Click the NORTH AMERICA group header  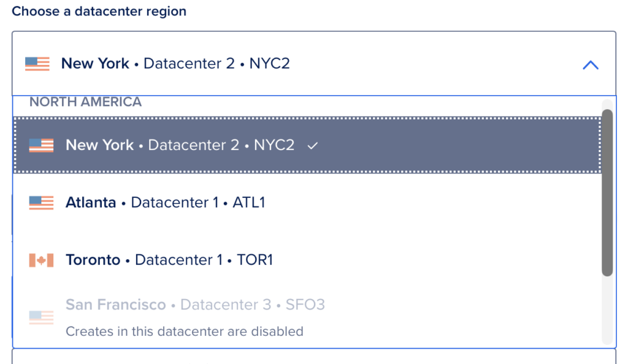point(86,102)
